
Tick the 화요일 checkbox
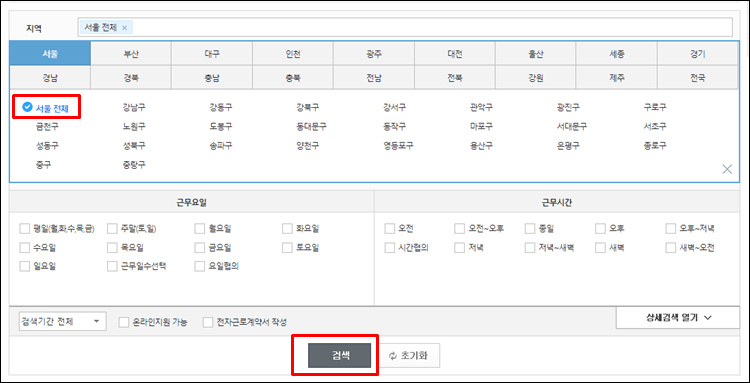[x=287, y=229]
